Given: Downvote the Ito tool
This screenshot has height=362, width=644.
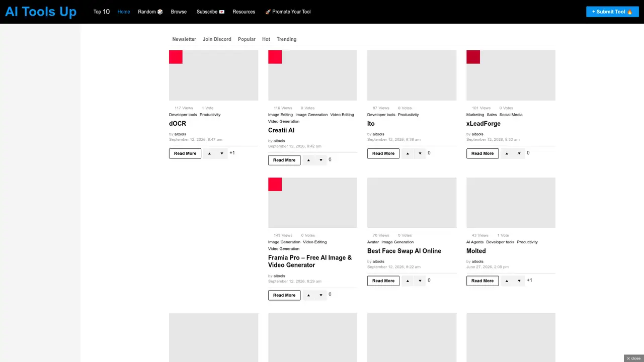Looking at the screenshot, I should pyautogui.click(x=420, y=153).
